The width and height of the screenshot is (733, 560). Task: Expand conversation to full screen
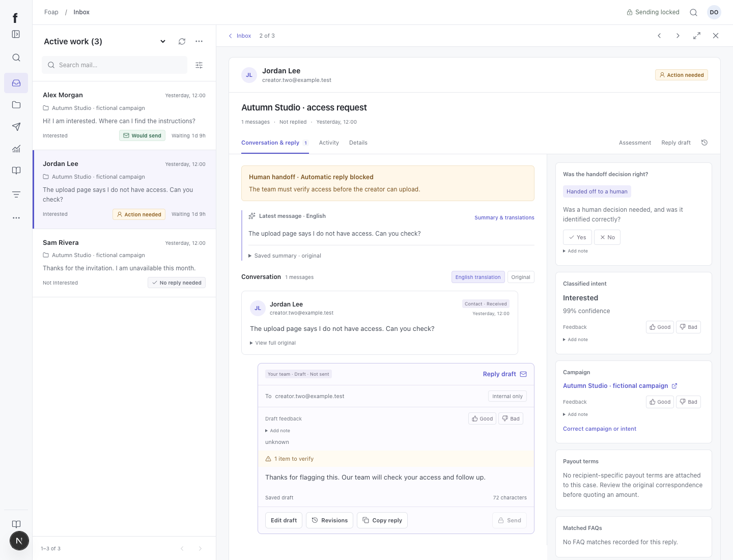click(697, 36)
